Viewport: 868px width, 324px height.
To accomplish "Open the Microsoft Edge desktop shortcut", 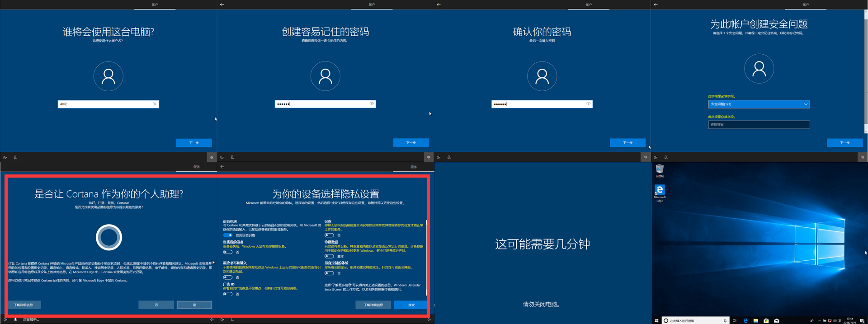I will 660,191.
